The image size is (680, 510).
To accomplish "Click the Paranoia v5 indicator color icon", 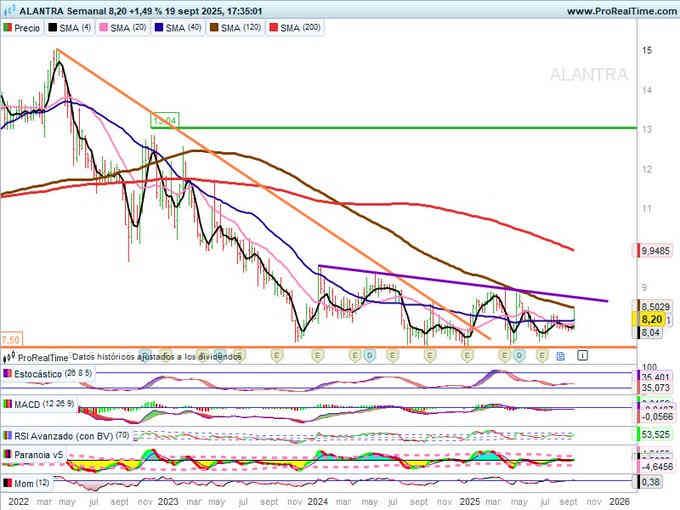I will point(8,454).
